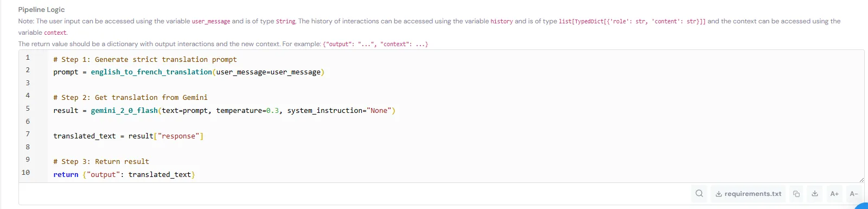Click line number 5 in gutter
Image resolution: width=868 pixels, height=209 pixels.
point(28,109)
